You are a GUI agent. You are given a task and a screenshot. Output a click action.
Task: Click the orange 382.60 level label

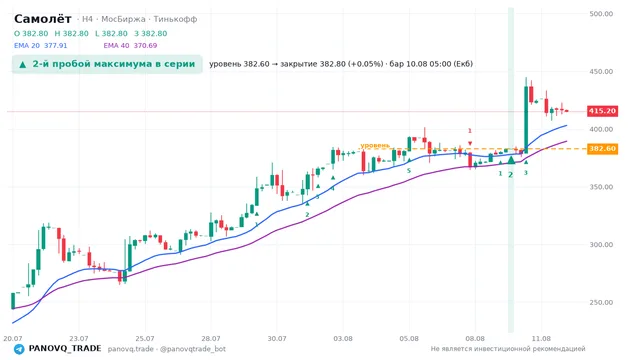pos(602,149)
